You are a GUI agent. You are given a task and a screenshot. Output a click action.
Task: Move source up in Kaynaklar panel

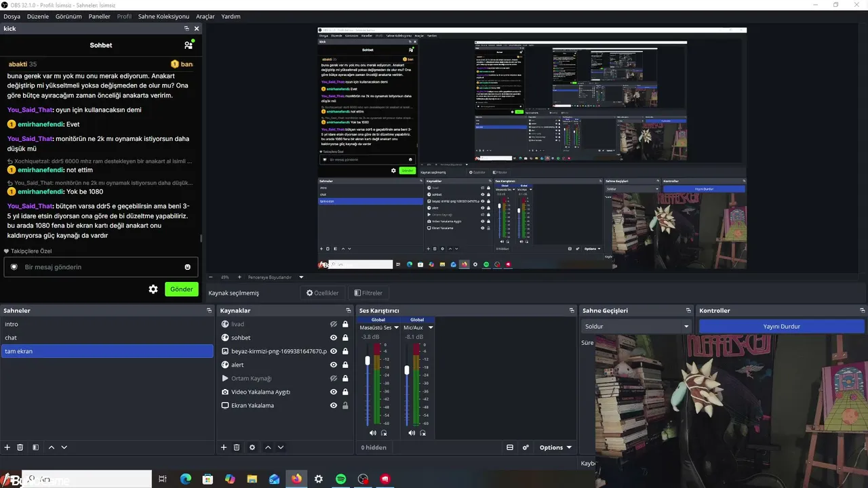point(268,447)
